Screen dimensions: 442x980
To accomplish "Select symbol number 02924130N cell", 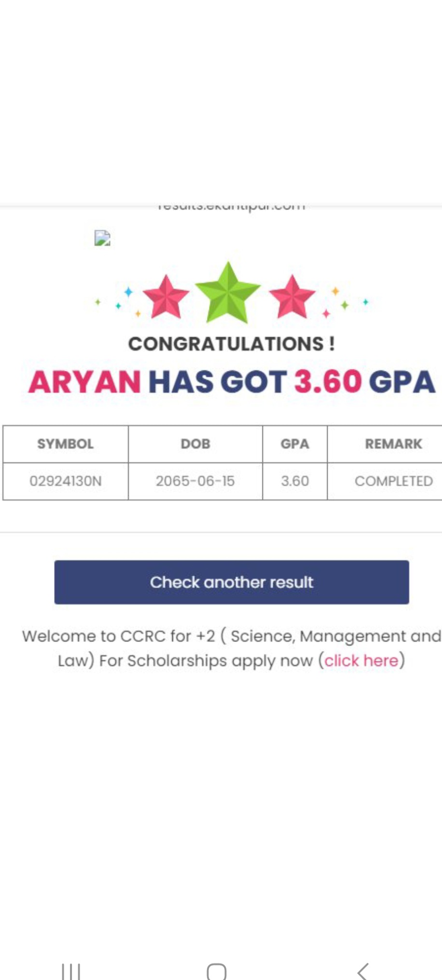I will click(66, 481).
